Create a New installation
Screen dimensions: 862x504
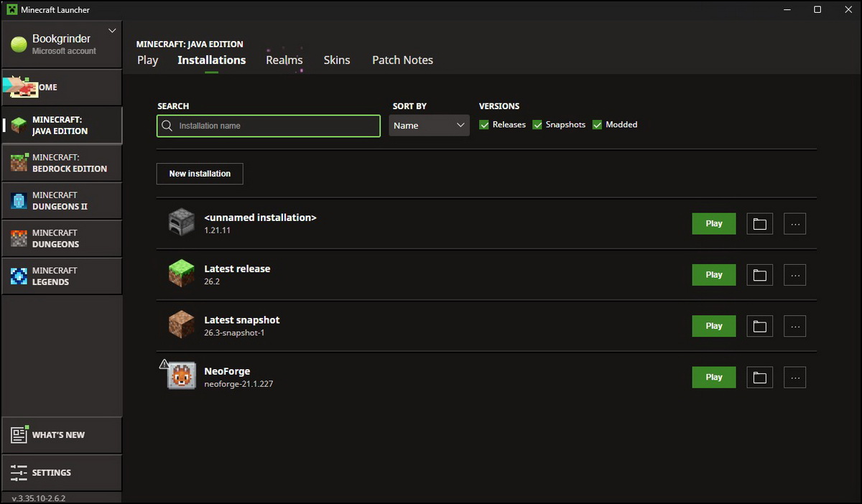point(200,174)
